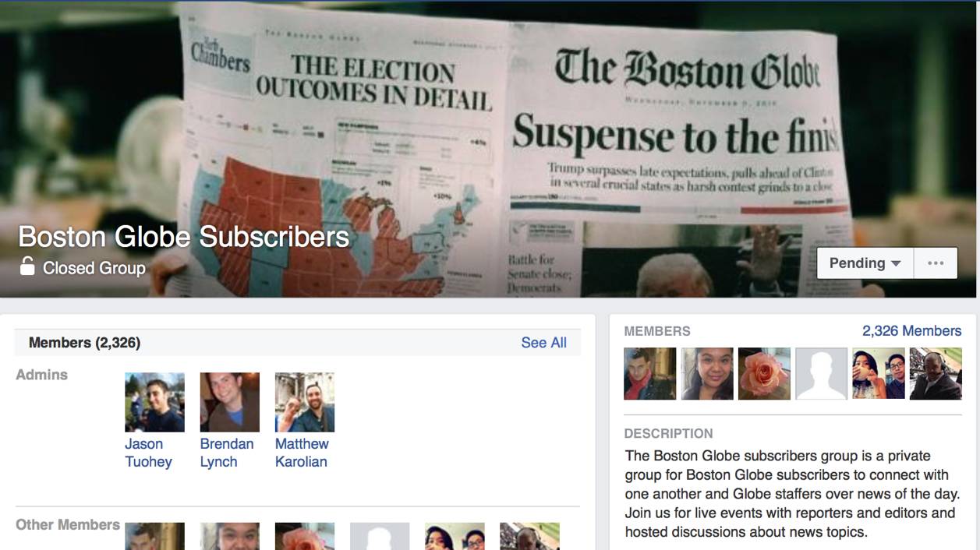Open the Boston Globe Subscribers group title
980x550 pixels.
point(184,236)
